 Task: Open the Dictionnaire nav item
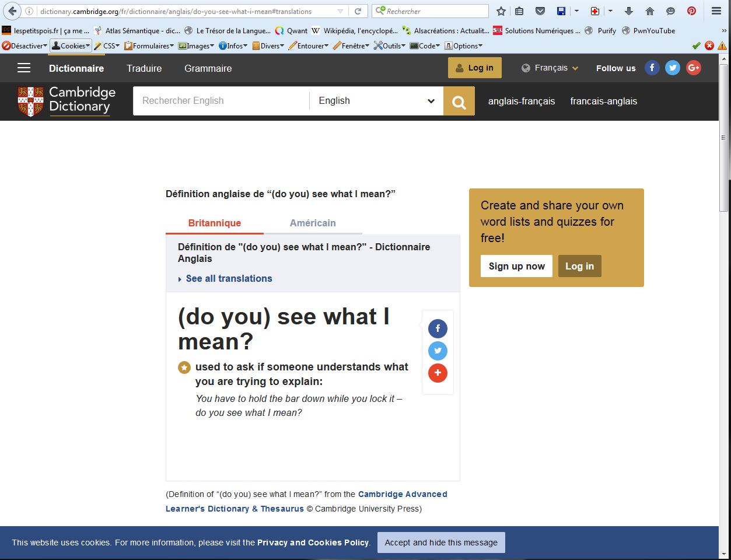[76, 68]
